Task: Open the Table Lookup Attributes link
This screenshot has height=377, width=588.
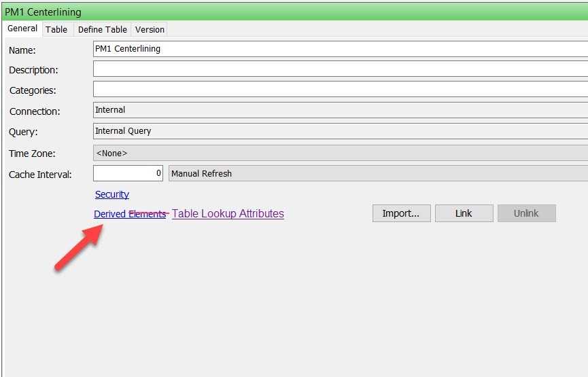Action: tap(228, 214)
